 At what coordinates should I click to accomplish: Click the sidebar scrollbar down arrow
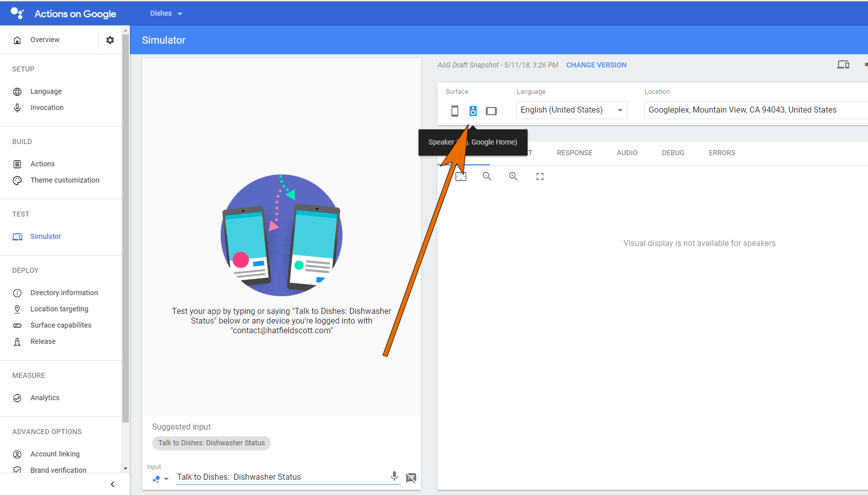tap(125, 469)
